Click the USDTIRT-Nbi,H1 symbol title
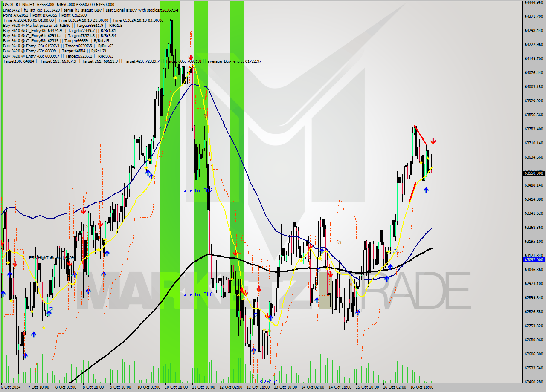The height and width of the screenshot is (392, 546). (x=19, y=4)
